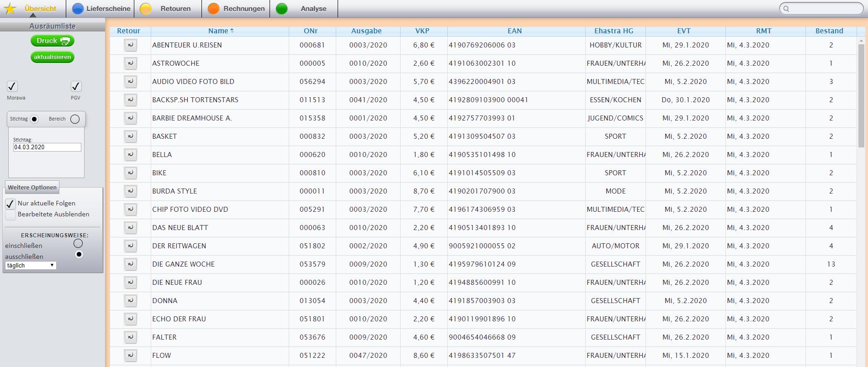Image resolution: width=868 pixels, height=367 pixels.
Task: Click the return icon for BURDA STYLE
Action: pyautogui.click(x=131, y=191)
